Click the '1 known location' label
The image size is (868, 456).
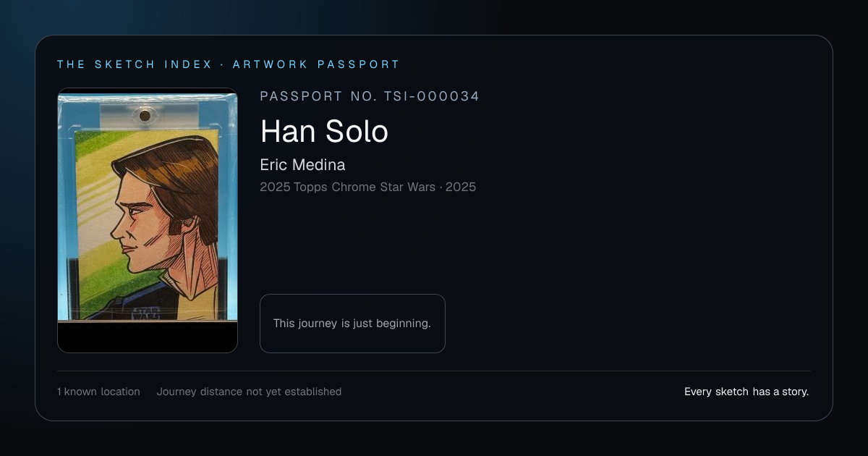tap(98, 392)
